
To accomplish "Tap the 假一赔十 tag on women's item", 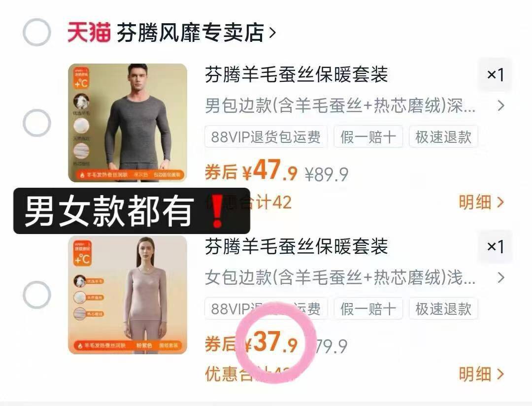I will [x=368, y=308].
